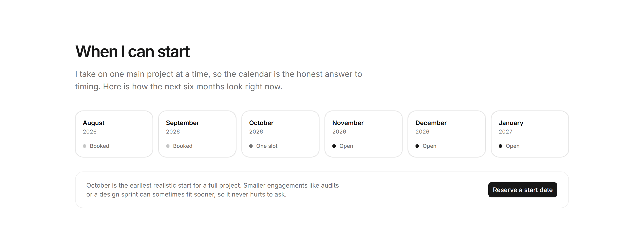Click the One slot label in October
Viewport: 644px width, 251px height.
click(267, 146)
